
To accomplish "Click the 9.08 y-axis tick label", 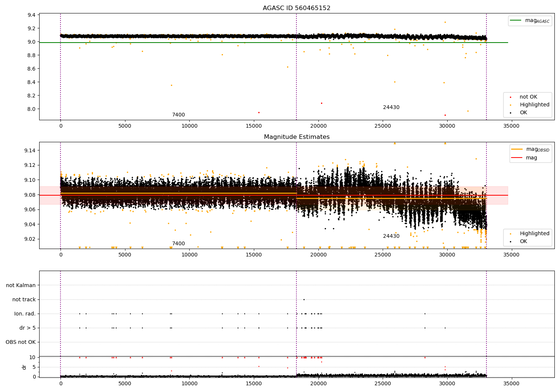I will (30, 195).
